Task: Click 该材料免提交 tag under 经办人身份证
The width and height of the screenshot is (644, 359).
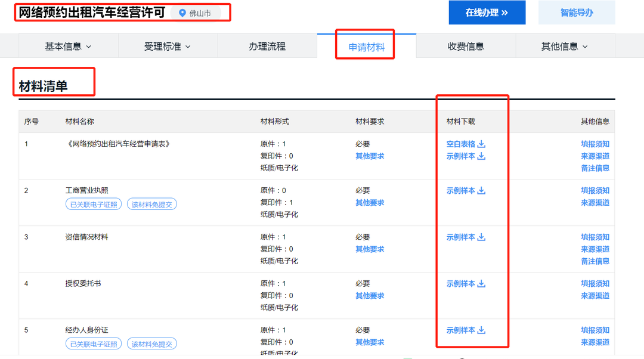Action: tap(151, 344)
